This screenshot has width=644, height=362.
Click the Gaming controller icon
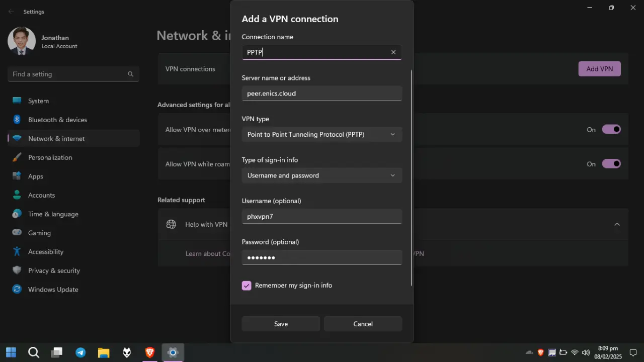[17, 233]
